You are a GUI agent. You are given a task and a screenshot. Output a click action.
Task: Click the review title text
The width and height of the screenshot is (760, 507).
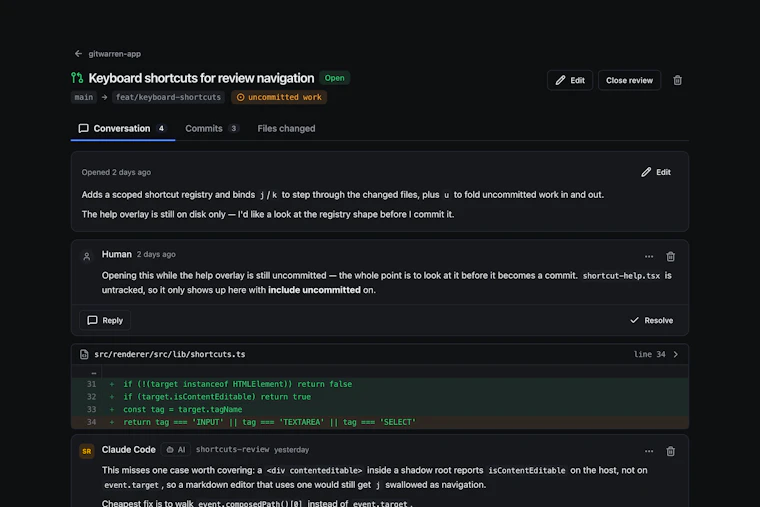(201, 78)
